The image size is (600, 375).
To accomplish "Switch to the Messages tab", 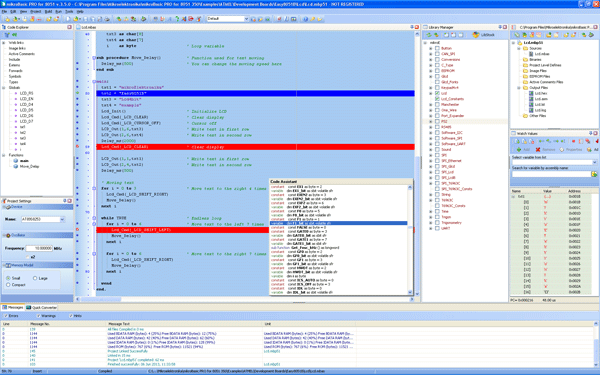I will point(13,307).
